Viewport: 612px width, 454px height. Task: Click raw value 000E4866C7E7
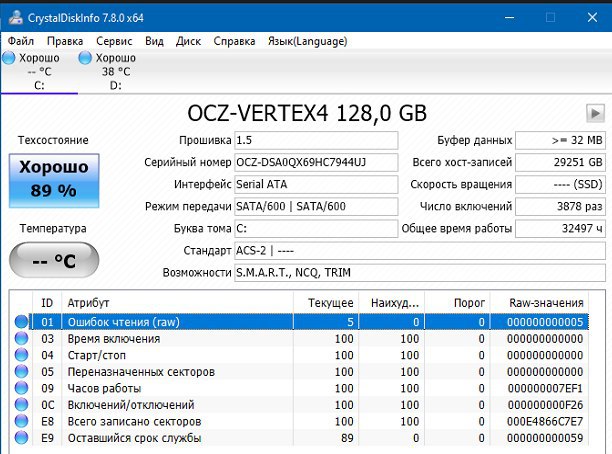click(x=545, y=421)
